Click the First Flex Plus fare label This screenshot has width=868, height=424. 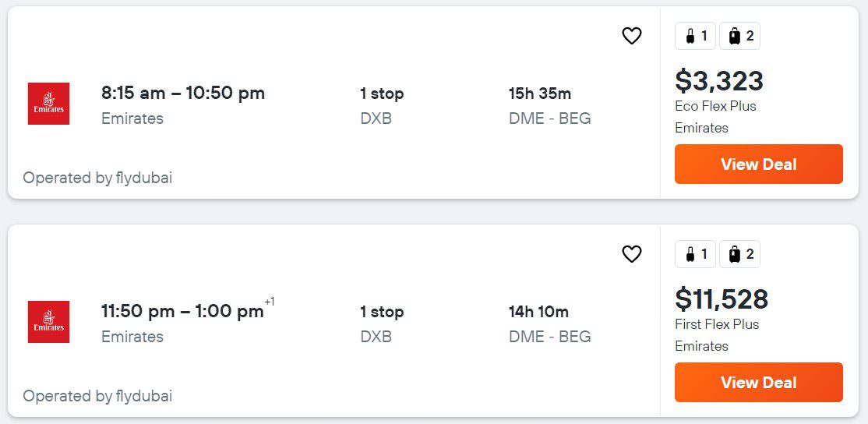(x=717, y=324)
